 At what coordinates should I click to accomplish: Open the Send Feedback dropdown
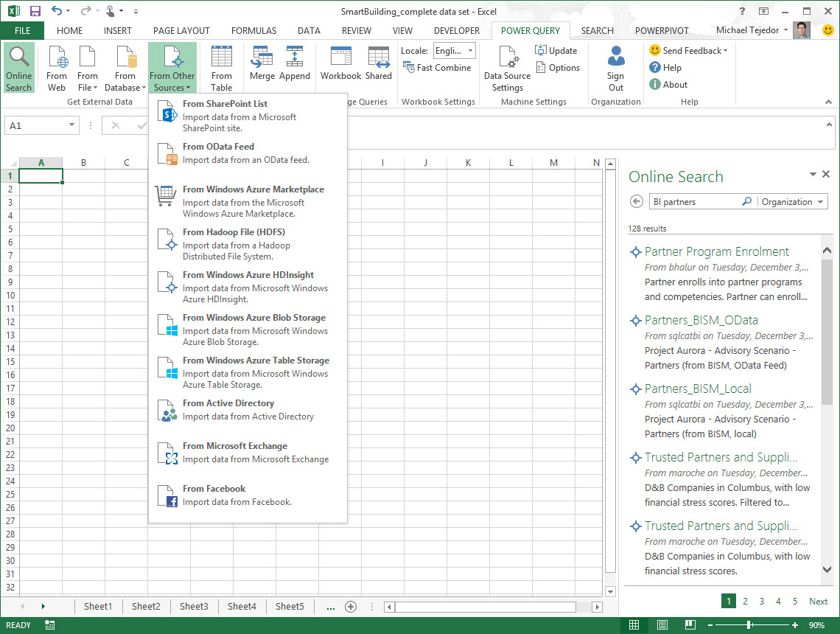pos(688,50)
